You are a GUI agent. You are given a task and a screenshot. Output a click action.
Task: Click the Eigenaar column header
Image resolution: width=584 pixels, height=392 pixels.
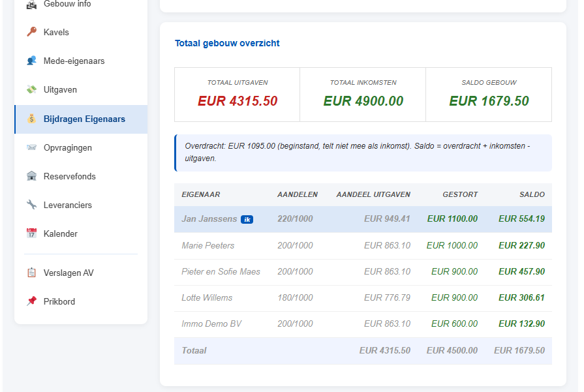[x=201, y=195]
